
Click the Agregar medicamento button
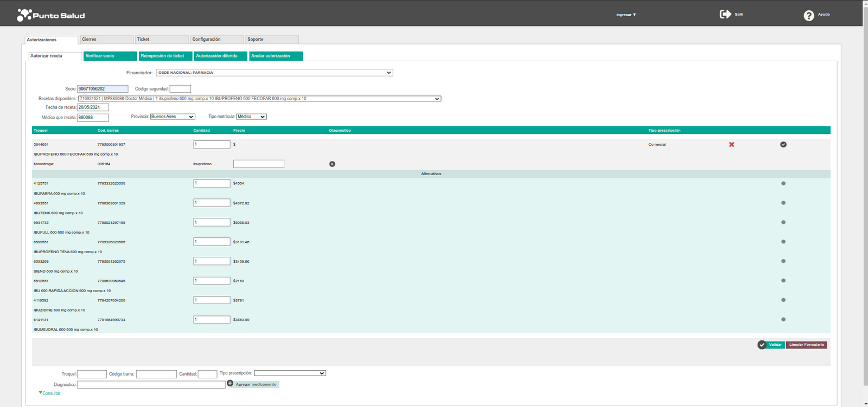pos(256,384)
